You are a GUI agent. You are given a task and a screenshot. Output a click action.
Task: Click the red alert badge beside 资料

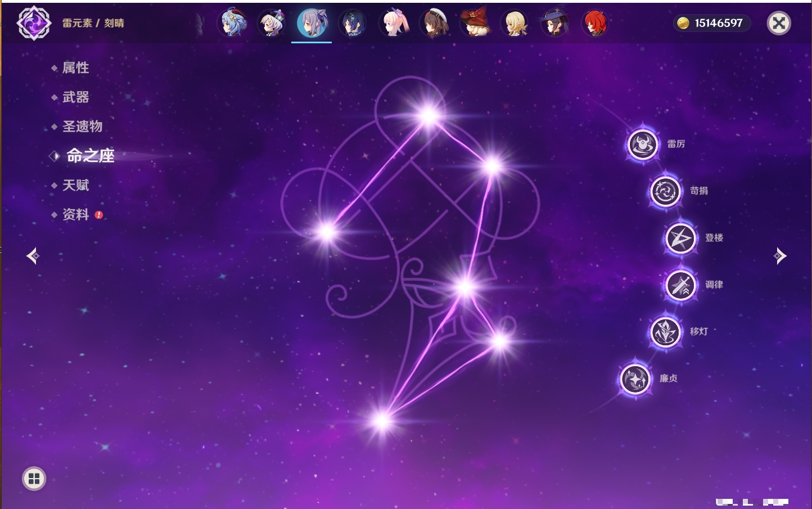99,215
